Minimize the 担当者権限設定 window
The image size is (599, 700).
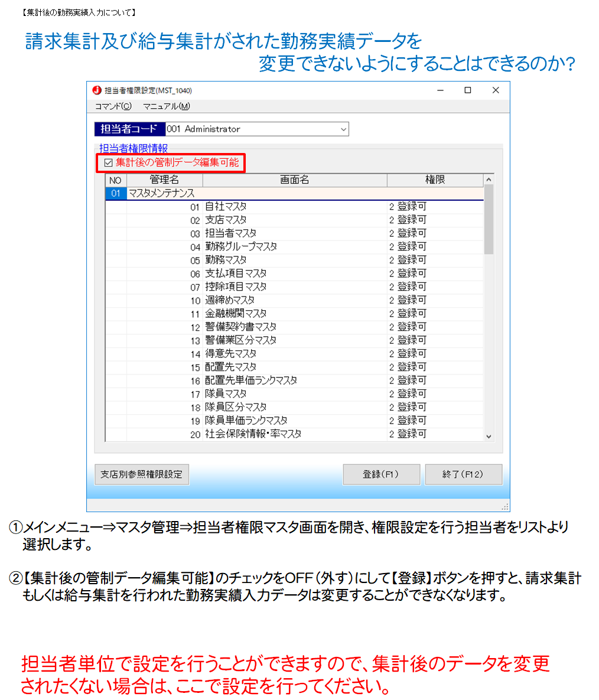pyautogui.click(x=440, y=90)
